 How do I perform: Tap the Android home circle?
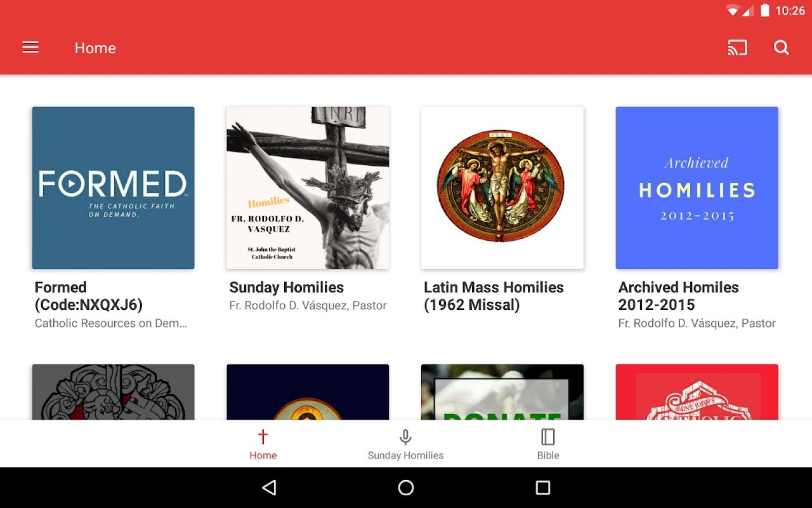[x=406, y=488]
